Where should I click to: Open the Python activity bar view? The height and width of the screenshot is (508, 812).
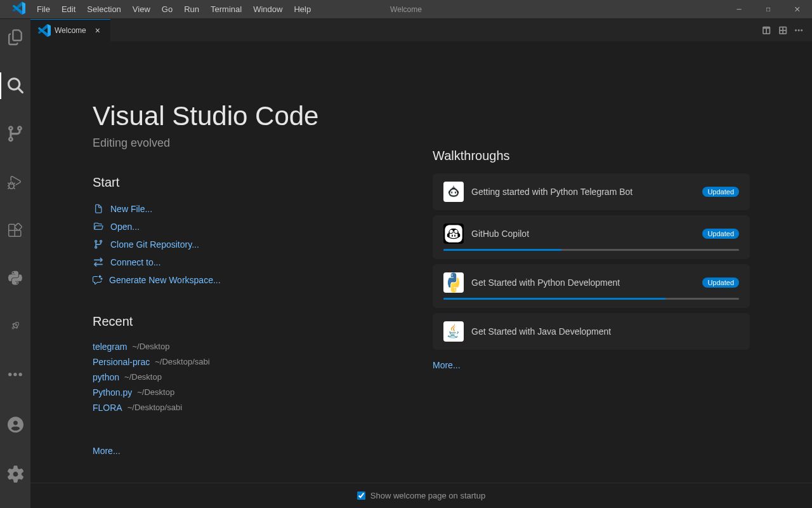pyautogui.click(x=15, y=278)
